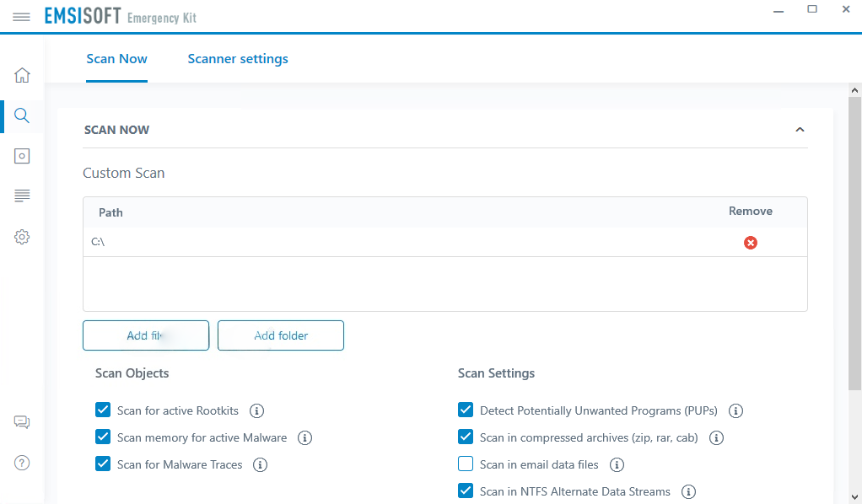Viewport: 862px width, 504px height.
Task: Click the Emsisoft Emergency Kit logo
Action: 121,16
